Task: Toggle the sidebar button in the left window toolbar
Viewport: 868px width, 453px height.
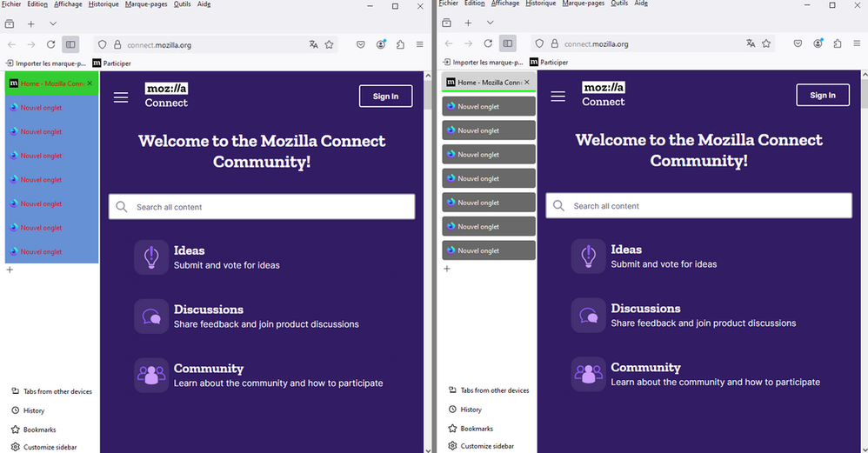Action: 71,44
